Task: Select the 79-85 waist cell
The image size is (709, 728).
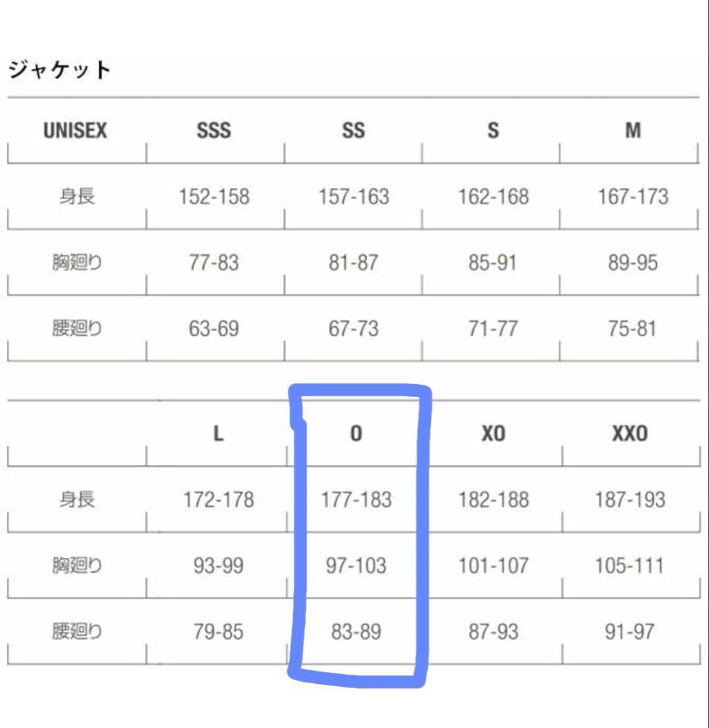Action: pyautogui.click(x=217, y=632)
